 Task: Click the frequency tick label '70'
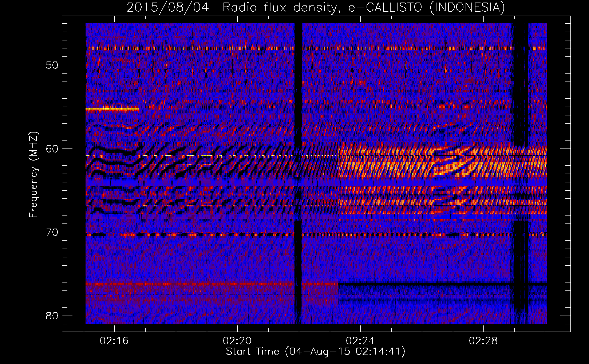coord(52,232)
